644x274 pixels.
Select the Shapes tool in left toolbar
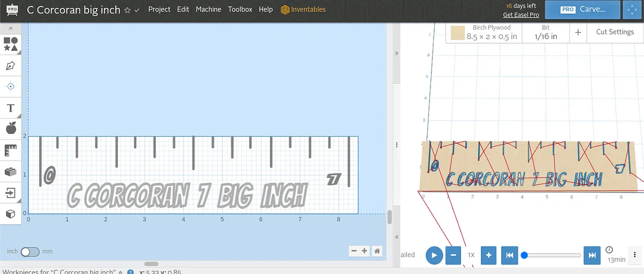(x=10, y=44)
